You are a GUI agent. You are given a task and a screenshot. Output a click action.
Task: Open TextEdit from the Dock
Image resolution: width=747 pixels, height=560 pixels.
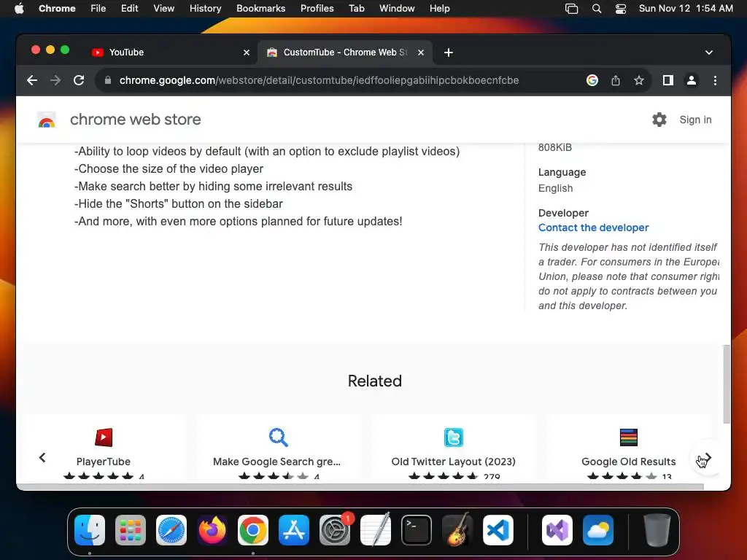(376, 530)
